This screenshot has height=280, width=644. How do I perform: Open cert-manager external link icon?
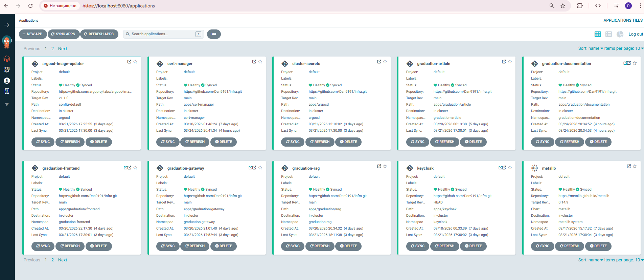[254, 62]
